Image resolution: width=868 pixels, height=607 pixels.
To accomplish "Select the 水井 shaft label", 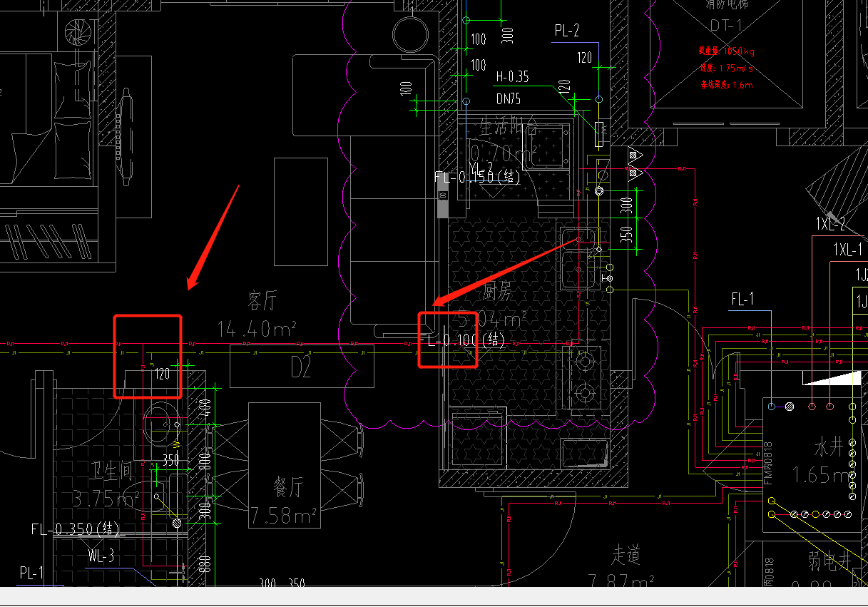I will click(829, 448).
